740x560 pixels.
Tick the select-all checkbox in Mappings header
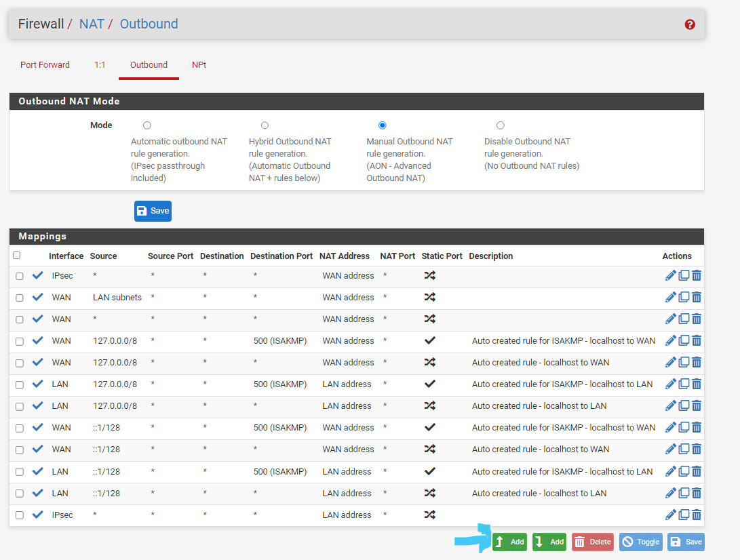[x=17, y=255]
